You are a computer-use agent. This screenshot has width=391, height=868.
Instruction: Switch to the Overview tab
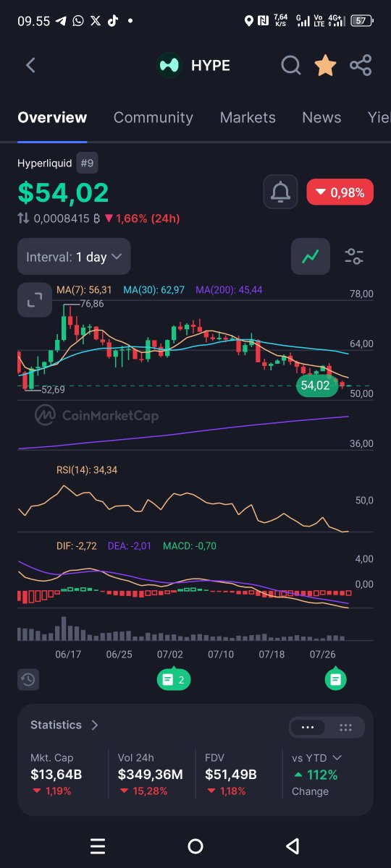tap(52, 117)
